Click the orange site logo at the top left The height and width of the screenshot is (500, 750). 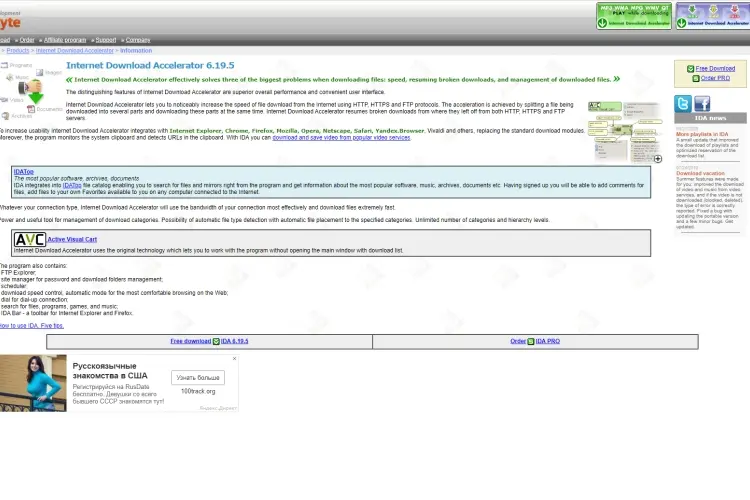(10, 22)
